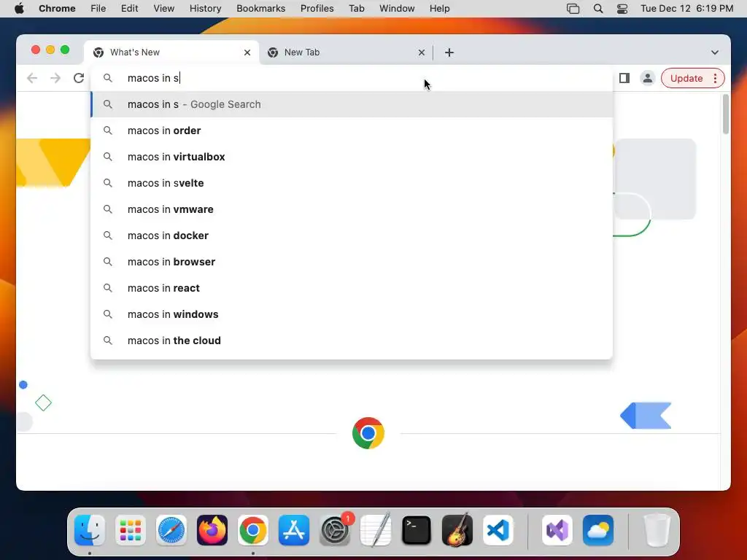Image resolution: width=747 pixels, height=560 pixels.
Task: Go forward with the forward arrow
Action: coord(55,78)
